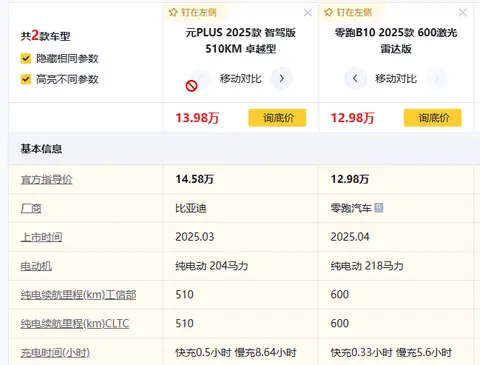Click 询底价 for 元PLUS 13.98万
This screenshot has height=365, width=480.
click(x=277, y=118)
